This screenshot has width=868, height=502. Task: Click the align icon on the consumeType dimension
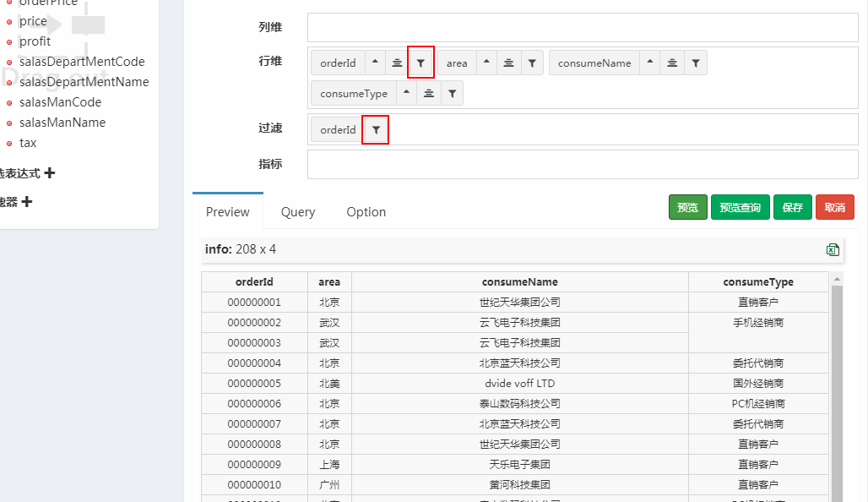click(x=428, y=93)
